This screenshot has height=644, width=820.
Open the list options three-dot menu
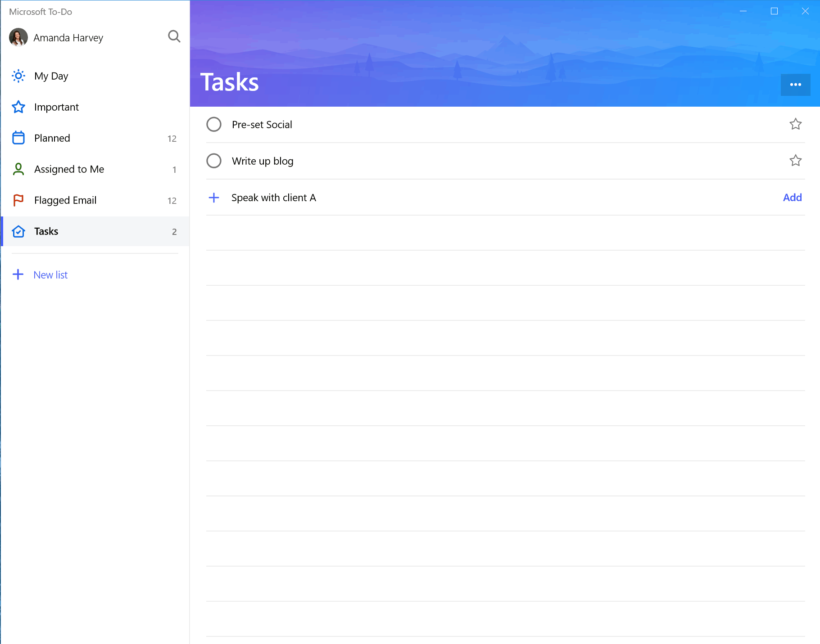(795, 85)
